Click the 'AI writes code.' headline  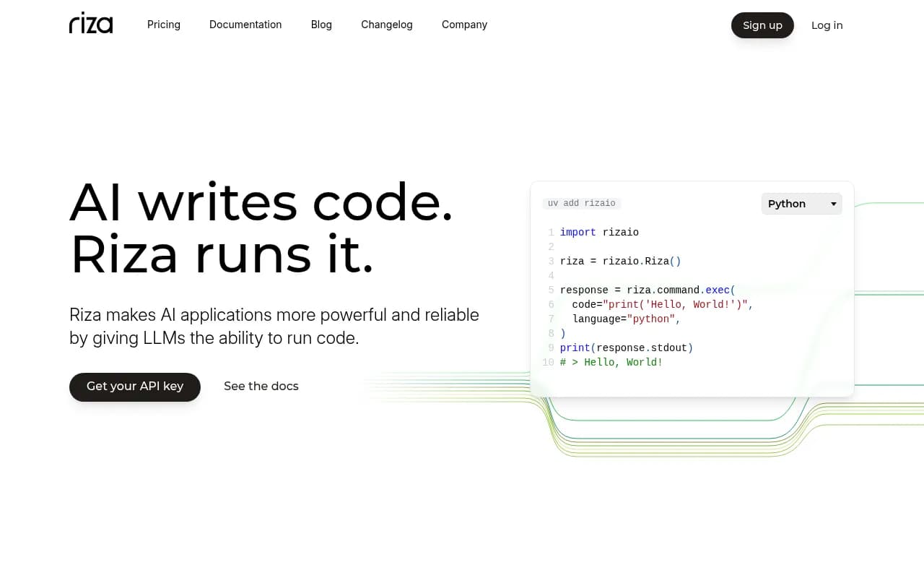tap(261, 202)
